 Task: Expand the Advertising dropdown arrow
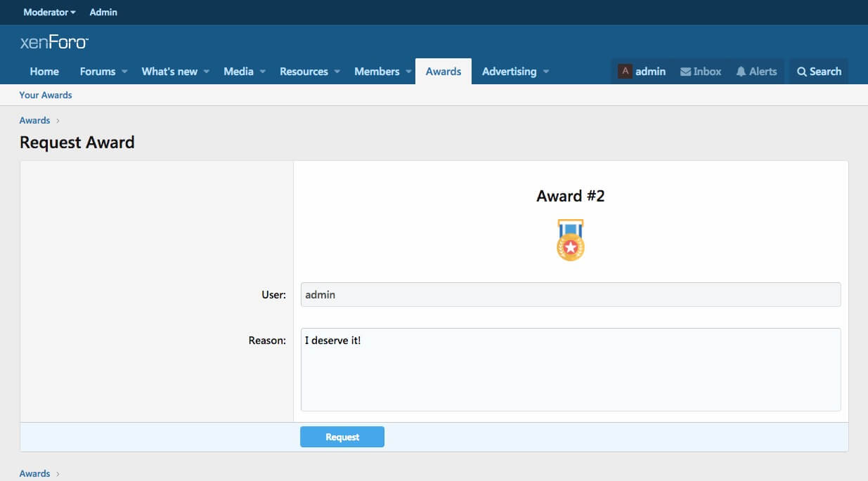[x=545, y=72]
